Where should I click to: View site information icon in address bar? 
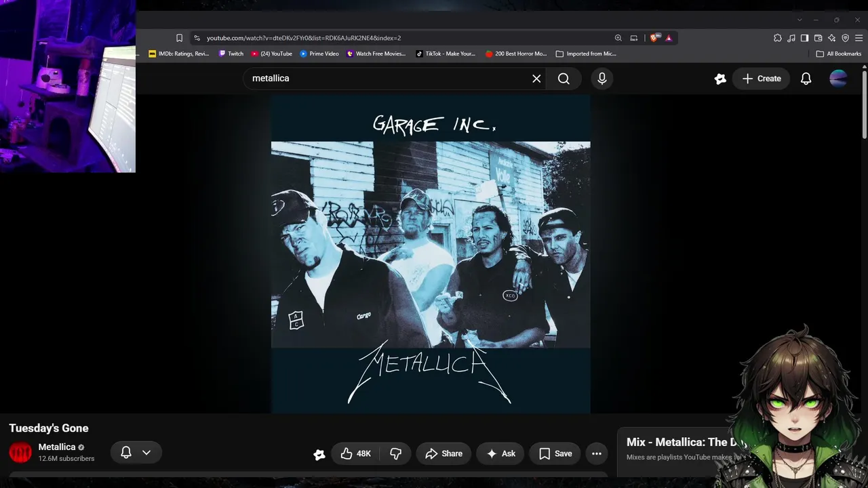point(197,38)
